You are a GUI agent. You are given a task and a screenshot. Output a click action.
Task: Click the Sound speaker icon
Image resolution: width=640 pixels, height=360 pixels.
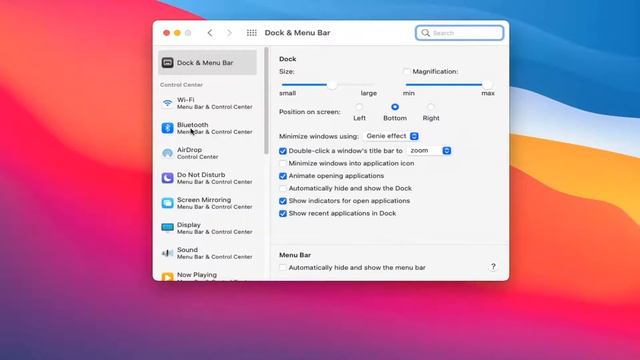[167, 253]
